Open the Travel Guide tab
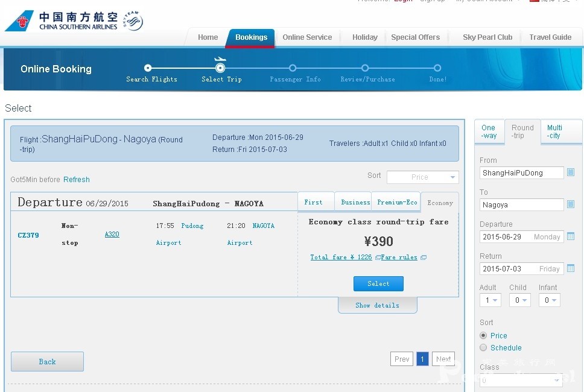This screenshot has width=584, height=392. pos(550,37)
